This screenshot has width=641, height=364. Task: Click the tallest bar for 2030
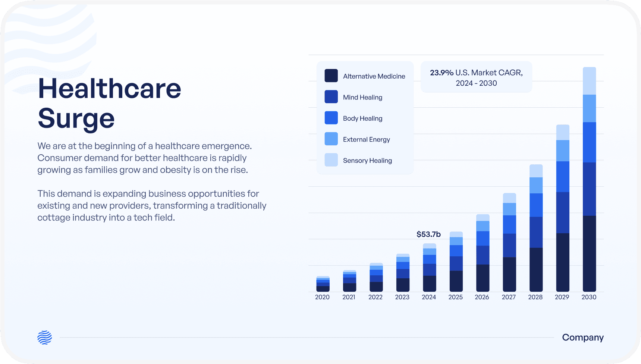click(x=589, y=179)
